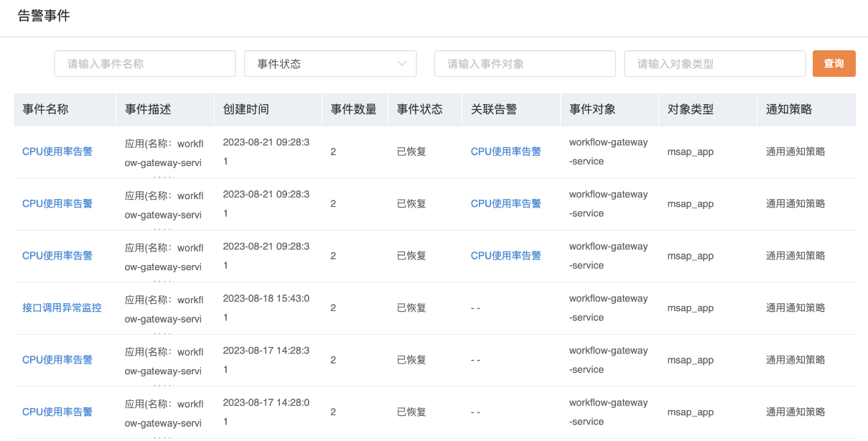
Task: Click the 对象类型 column header
Action: [691, 109]
